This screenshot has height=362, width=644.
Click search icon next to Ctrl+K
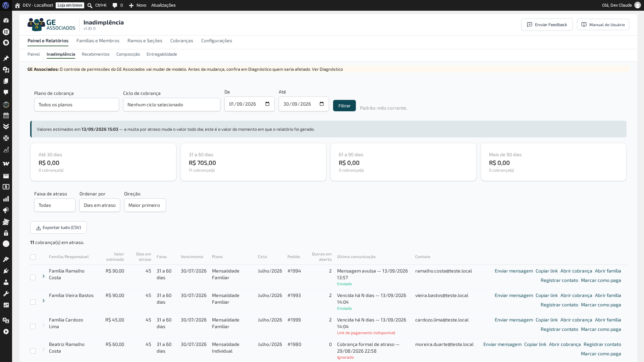click(90, 5)
